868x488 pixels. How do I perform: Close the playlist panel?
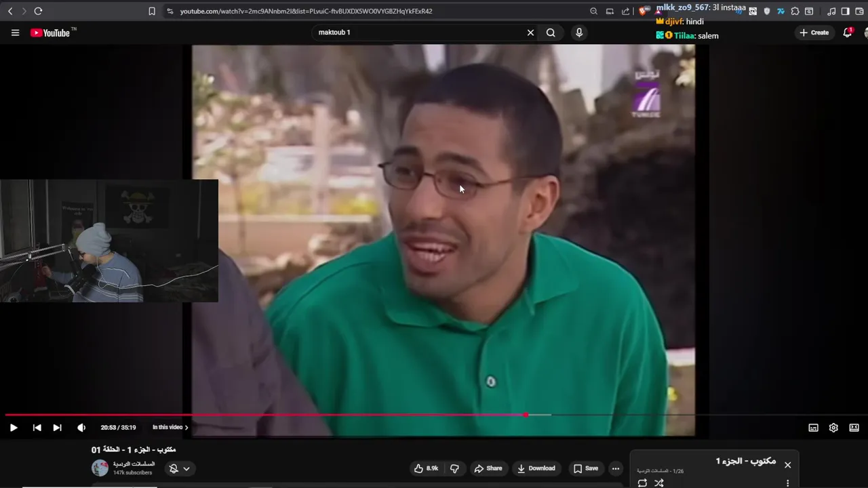point(787,465)
